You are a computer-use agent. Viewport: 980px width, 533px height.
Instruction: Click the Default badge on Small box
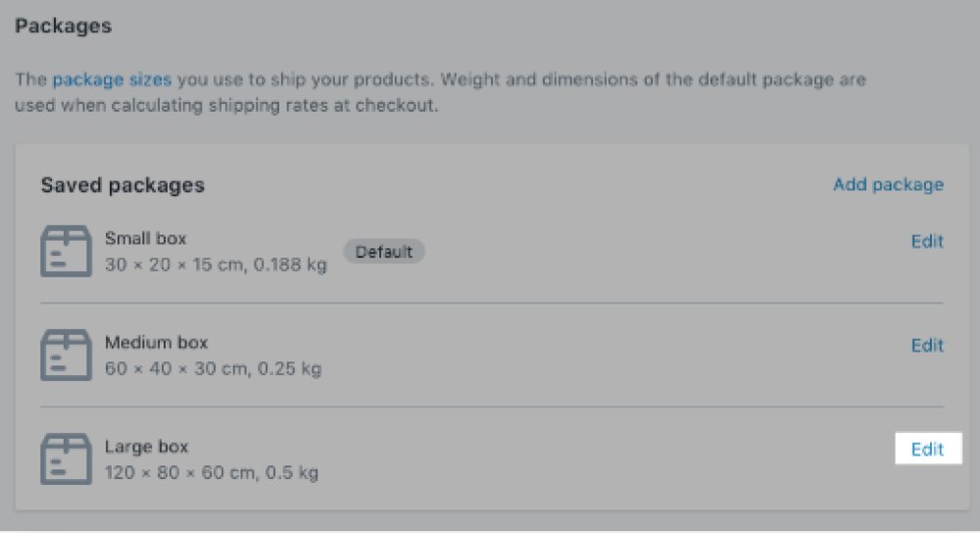[384, 251]
